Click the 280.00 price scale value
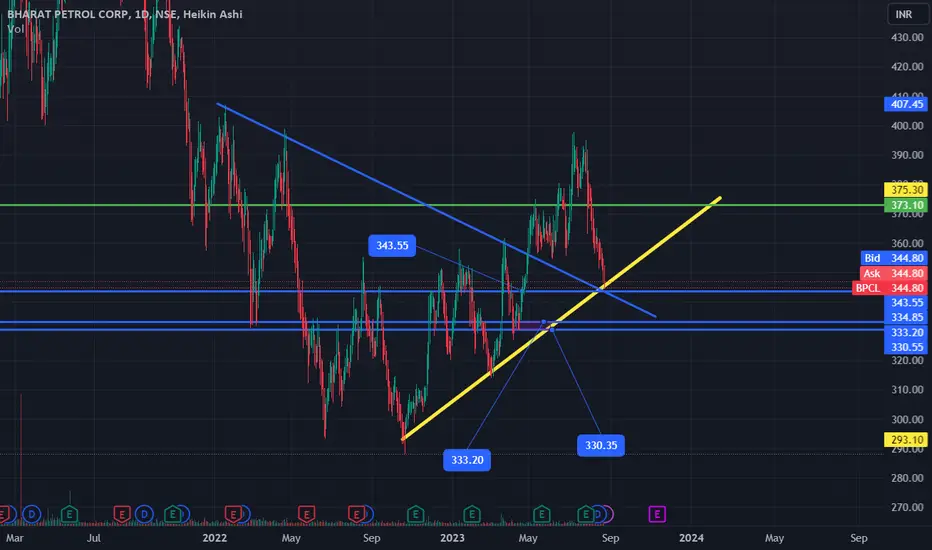This screenshot has width=932, height=550. click(907, 478)
